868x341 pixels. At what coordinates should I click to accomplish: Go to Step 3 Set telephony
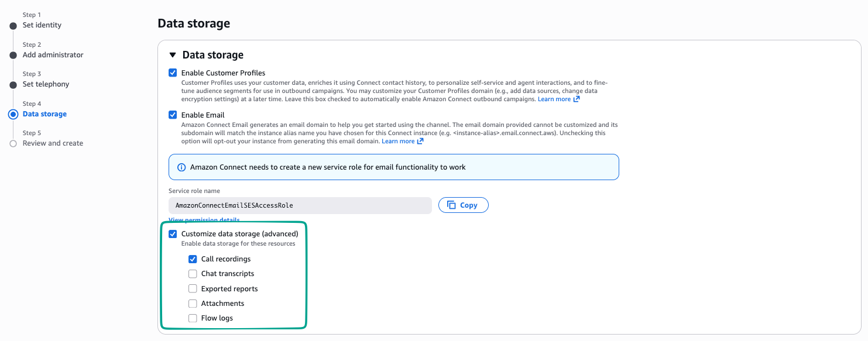coord(46,84)
